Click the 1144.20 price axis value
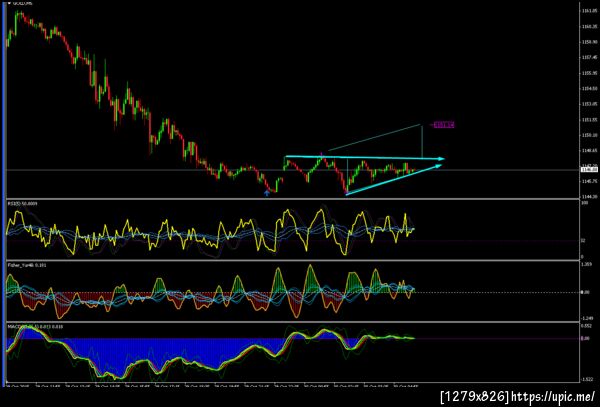The image size is (600, 407). click(589, 197)
